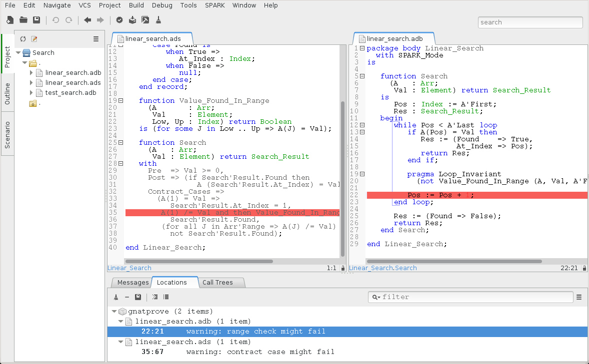Click horizontal scrollbar of linear_search.adb editor
This screenshot has width=589, height=364.
[454, 261]
